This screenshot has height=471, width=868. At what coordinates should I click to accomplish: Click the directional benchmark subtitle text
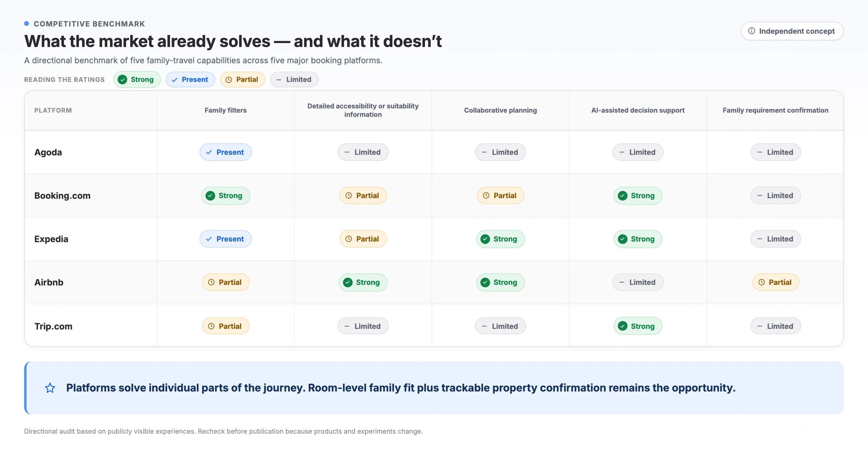click(x=203, y=61)
